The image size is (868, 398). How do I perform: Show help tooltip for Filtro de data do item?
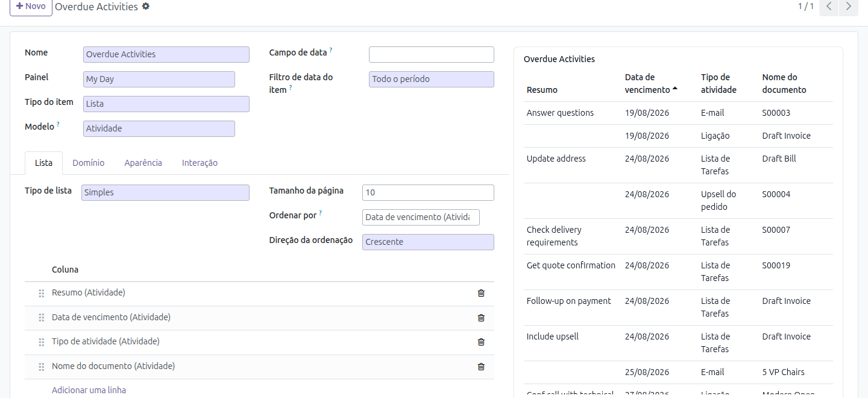291,87
